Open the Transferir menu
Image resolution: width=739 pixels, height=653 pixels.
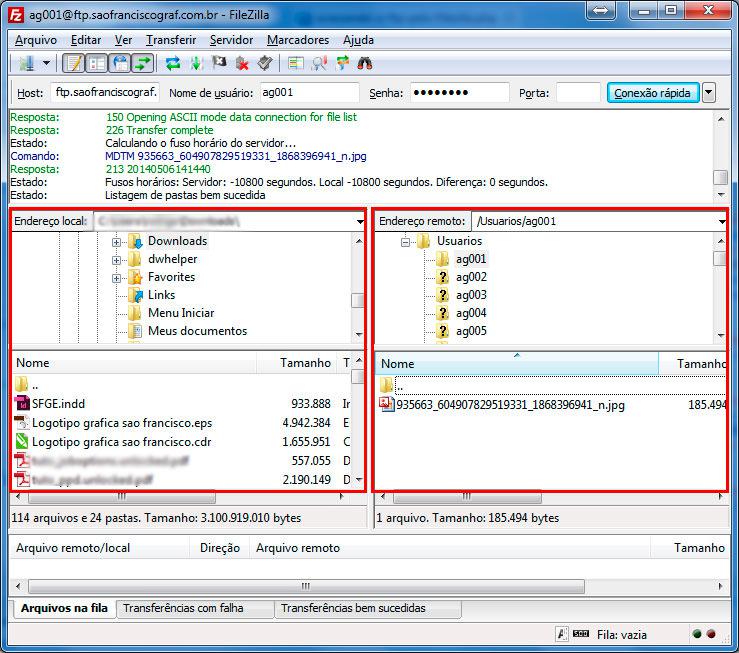[x=171, y=40]
